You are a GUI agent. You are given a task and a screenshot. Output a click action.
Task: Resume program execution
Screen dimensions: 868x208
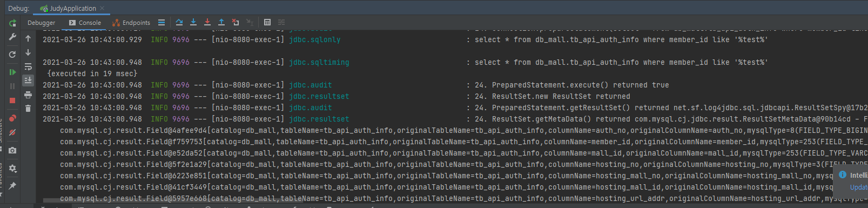[12, 72]
